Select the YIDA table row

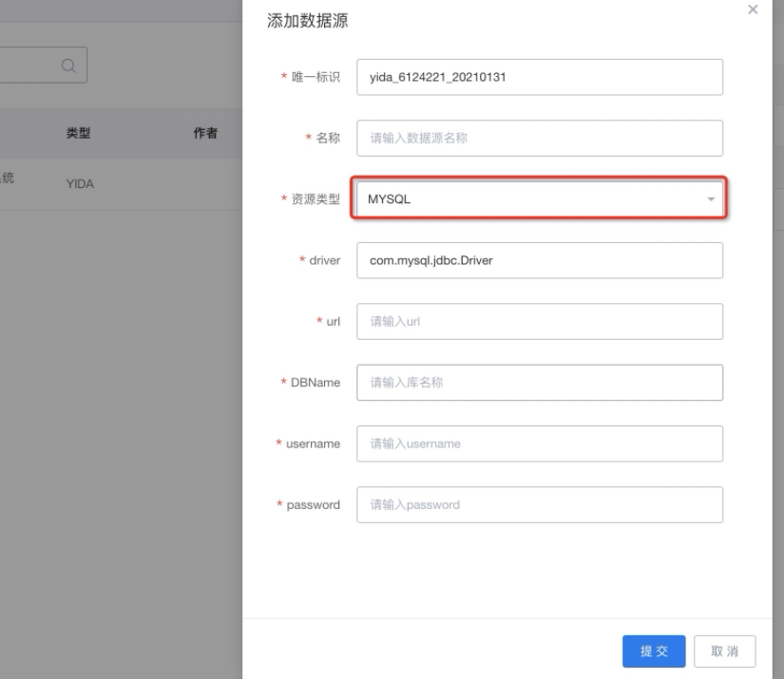click(x=121, y=184)
